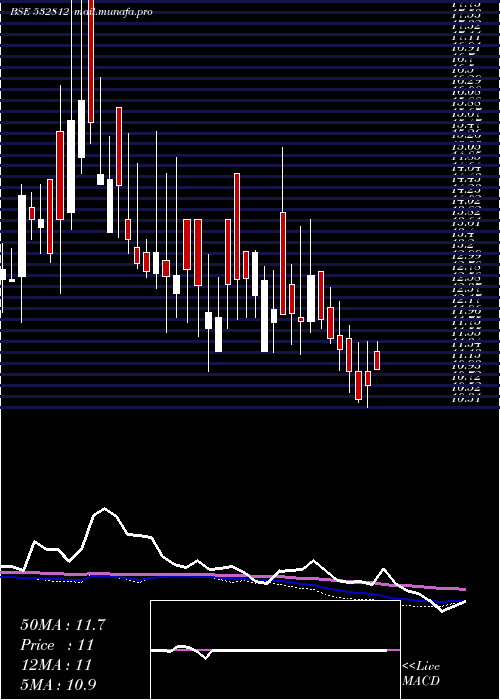Select the 12MA : 11 readout
This screenshot has width=500, height=700.
click(56, 665)
